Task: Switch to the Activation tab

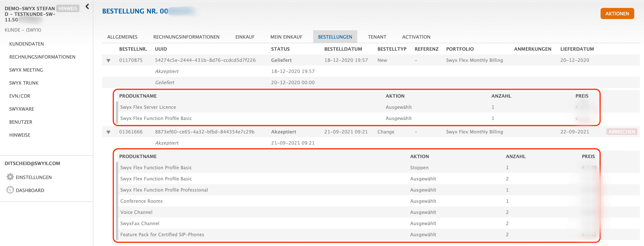Action: click(416, 37)
